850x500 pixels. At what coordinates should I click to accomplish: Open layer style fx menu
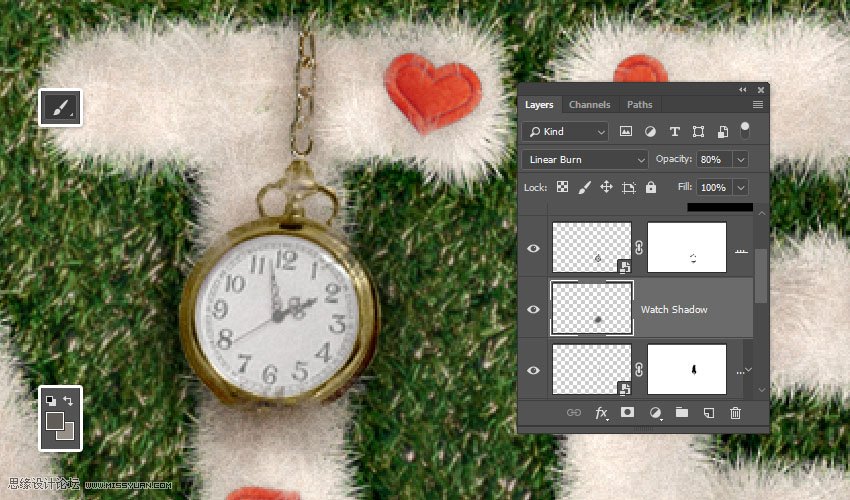pyautogui.click(x=602, y=412)
